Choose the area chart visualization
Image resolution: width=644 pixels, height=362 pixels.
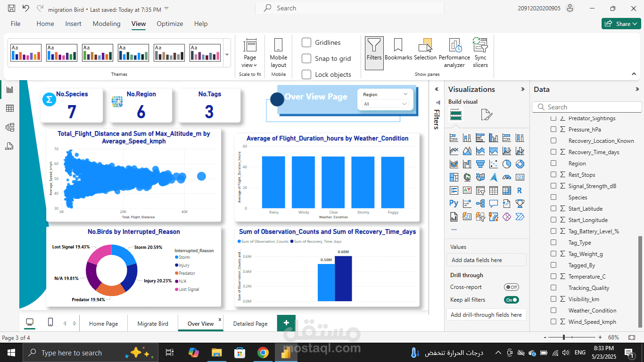[467, 151]
